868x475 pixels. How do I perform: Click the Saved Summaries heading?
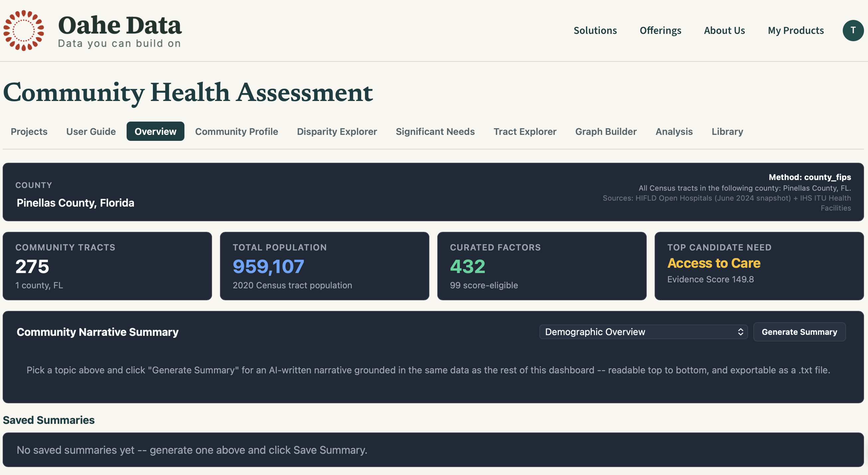pyautogui.click(x=49, y=420)
